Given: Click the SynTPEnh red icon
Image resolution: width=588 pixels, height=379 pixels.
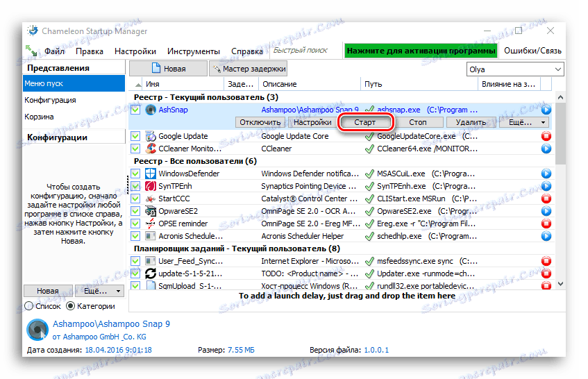Looking at the screenshot, I should [x=151, y=186].
